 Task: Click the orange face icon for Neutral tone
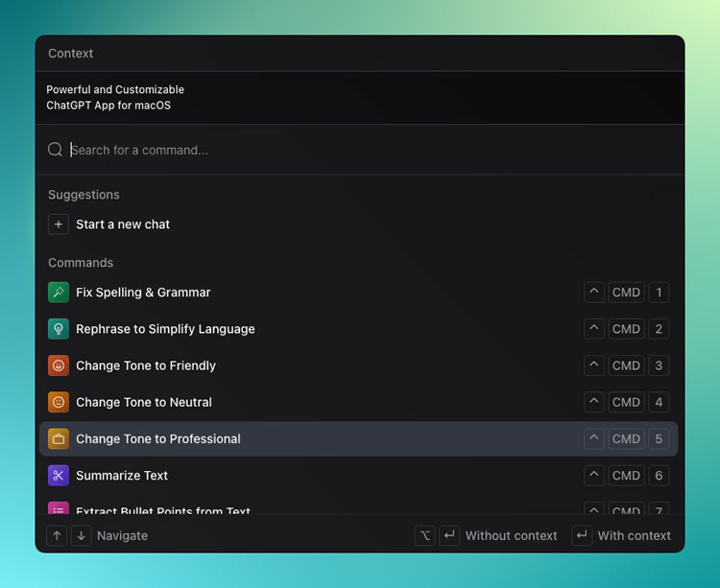pos(59,402)
